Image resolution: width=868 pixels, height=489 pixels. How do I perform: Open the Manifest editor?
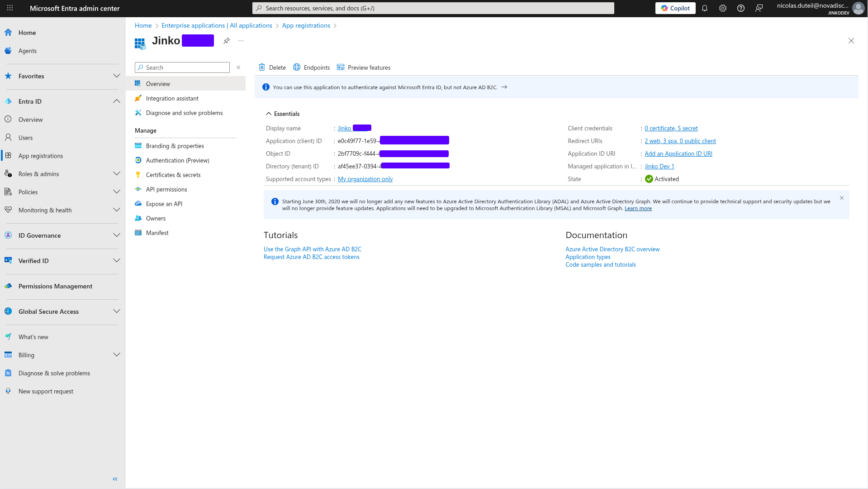pyautogui.click(x=157, y=233)
